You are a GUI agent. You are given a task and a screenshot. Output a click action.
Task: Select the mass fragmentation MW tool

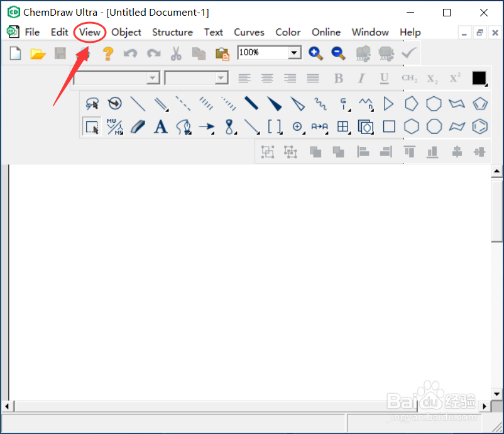coord(115,127)
